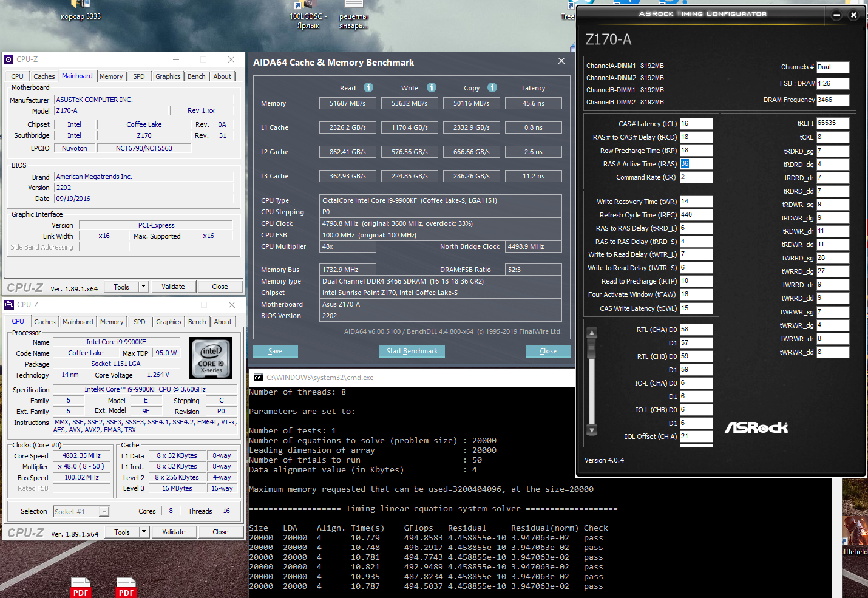Open the Socket #1 selection combo box
Image resolution: width=868 pixels, height=598 pixels.
(x=81, y=512)
